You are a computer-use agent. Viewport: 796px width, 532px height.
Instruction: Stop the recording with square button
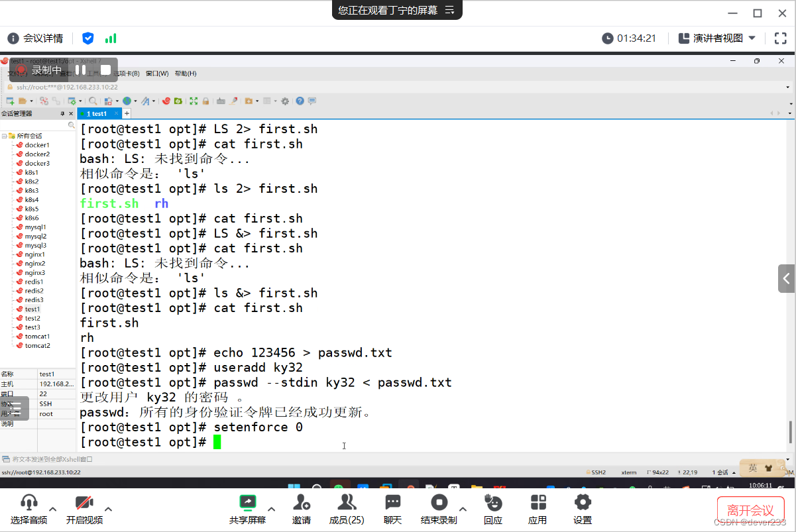[x=105, y=70]
